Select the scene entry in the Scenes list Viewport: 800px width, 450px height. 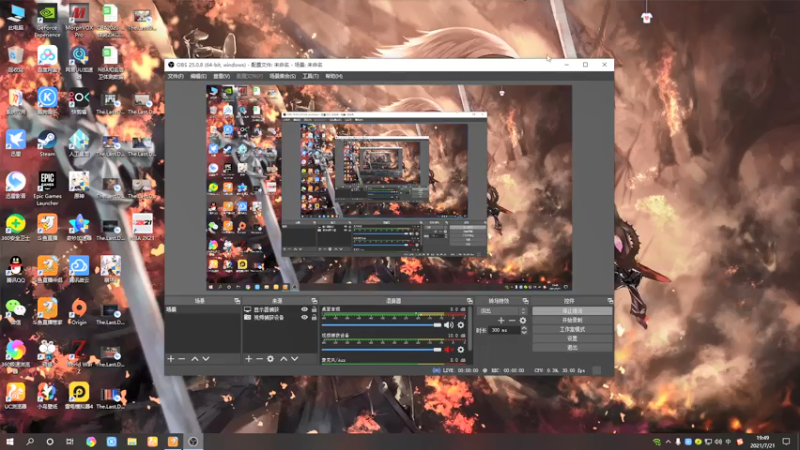203,310
